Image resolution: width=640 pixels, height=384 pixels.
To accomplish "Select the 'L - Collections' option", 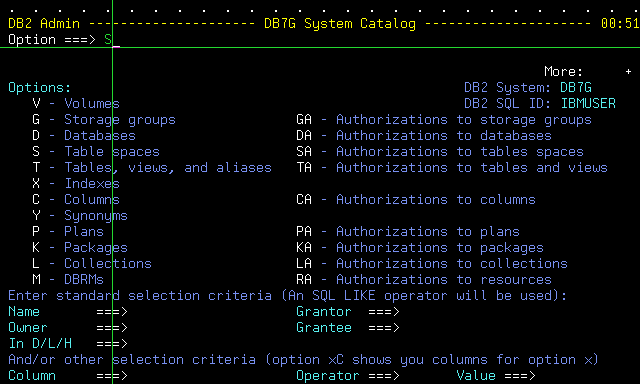I will click(x=92, y=264).
